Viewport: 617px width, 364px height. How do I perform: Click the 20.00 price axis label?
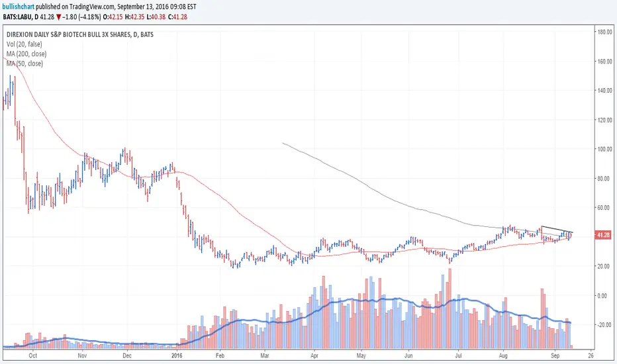(605, 267)
